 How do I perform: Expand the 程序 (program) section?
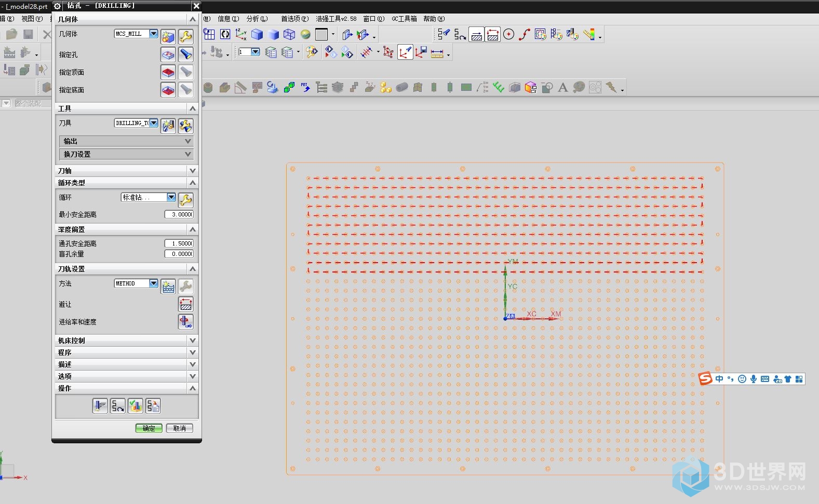point(127,352)
